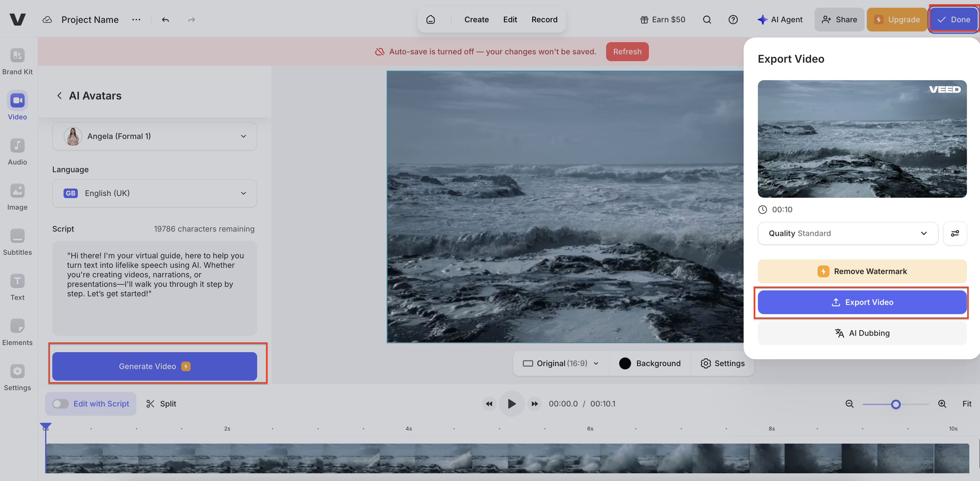The width and height of the screenshot is (980, 481).
Task: Open the English (UK) language dropdown
Action: (154, 193)
